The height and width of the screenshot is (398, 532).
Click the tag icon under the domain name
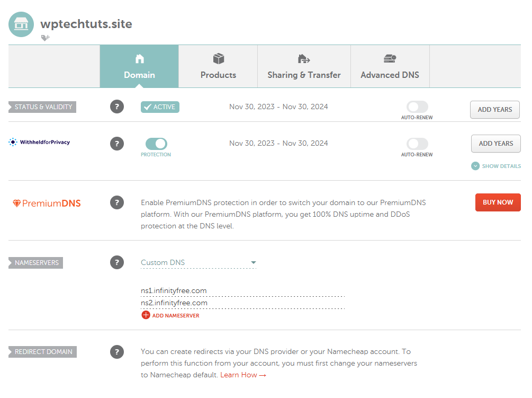(x=46, y=38)
